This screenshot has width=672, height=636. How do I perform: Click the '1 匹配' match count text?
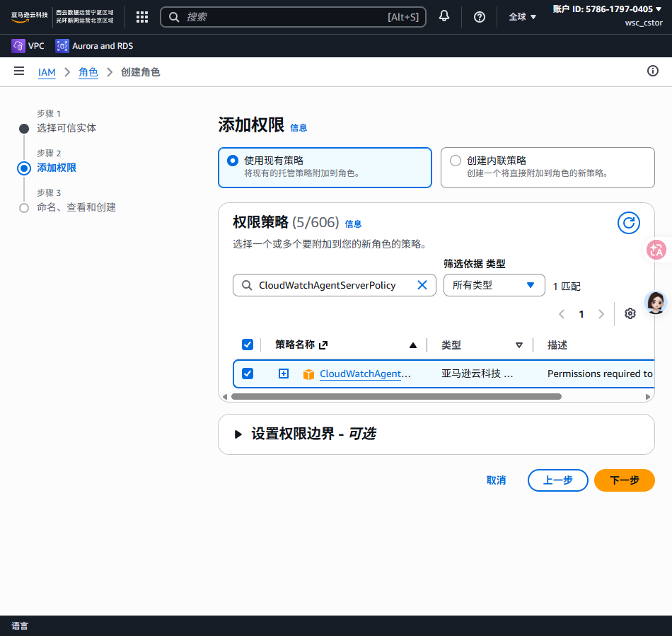[x=567, y=286]
